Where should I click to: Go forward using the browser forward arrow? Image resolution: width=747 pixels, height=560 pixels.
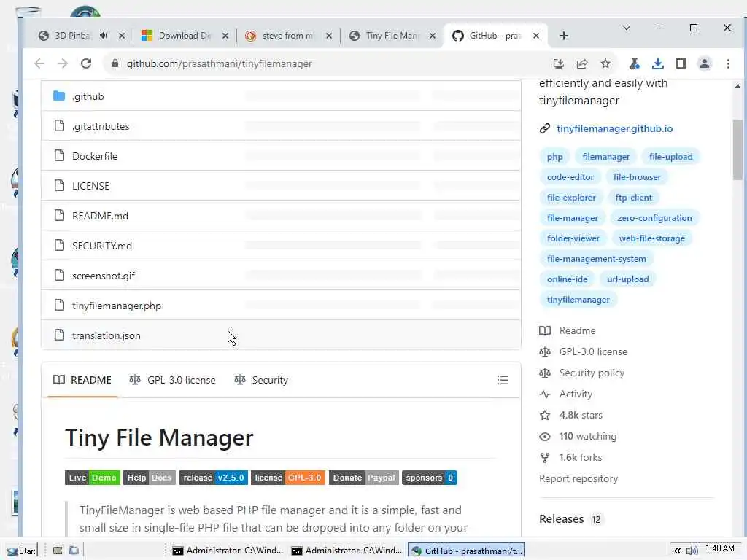click(63, 63)
